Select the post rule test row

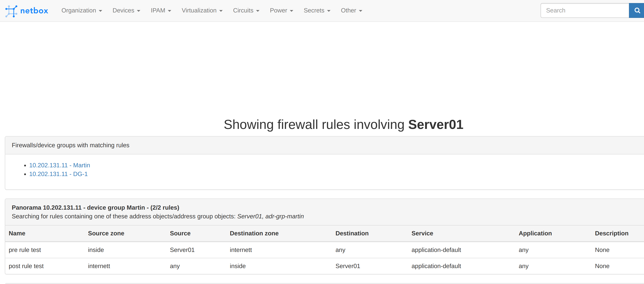click(x=26, y=266)
